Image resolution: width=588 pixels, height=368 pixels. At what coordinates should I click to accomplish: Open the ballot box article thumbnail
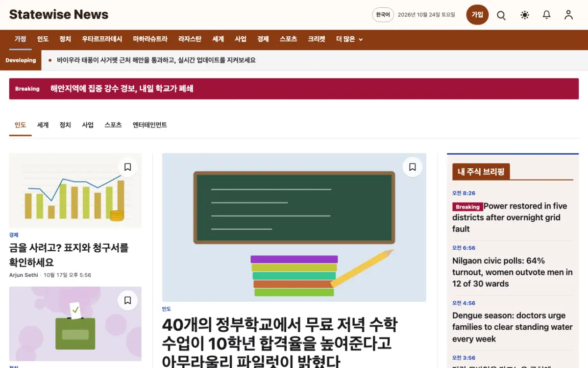[75, 324]
